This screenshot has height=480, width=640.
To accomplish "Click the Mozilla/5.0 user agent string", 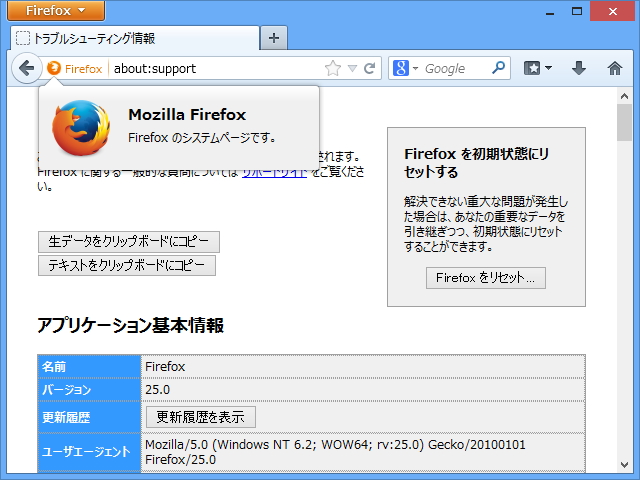I will click(x=335, y=452).
